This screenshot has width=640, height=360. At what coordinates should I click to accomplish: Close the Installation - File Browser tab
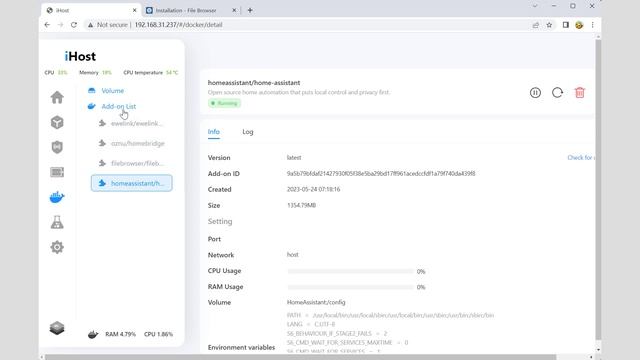pos(234,10)
